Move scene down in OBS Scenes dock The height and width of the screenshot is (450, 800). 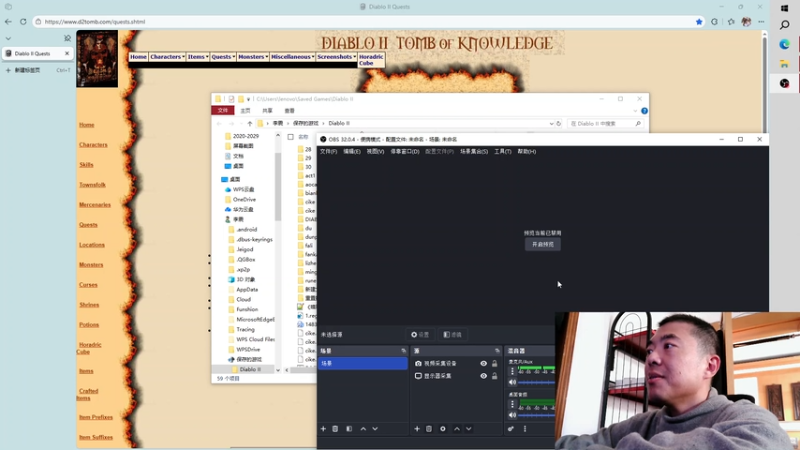click(x=375, y=429)
